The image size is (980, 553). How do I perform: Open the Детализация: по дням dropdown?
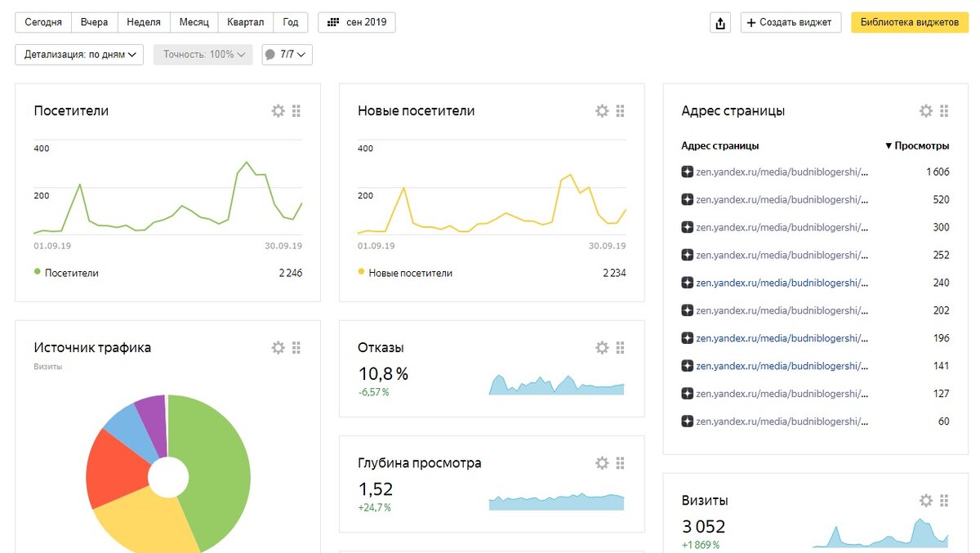tap(79, 55)
